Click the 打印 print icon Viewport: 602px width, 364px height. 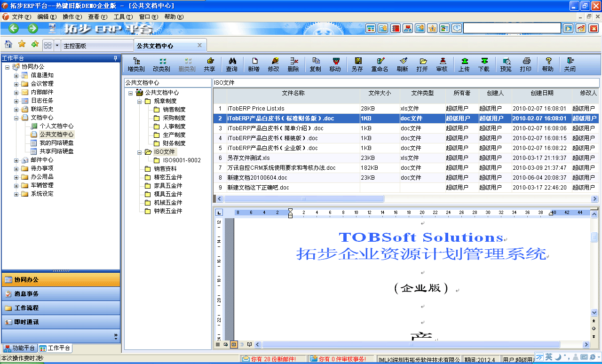click(526, 61)
